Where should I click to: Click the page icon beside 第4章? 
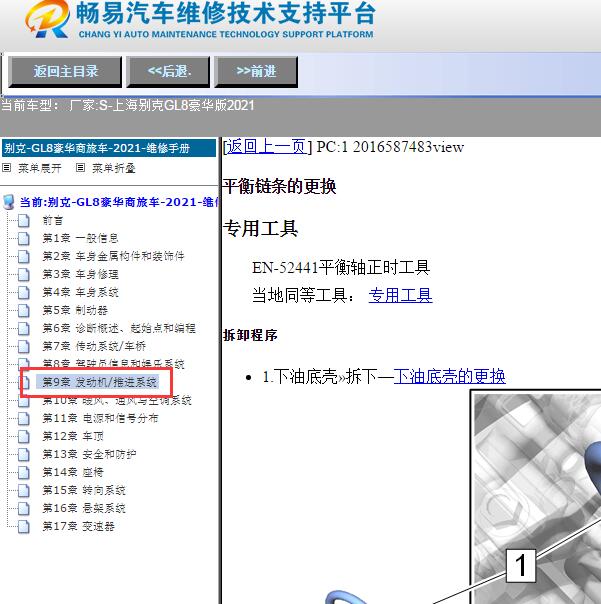(x=24, y=293)
